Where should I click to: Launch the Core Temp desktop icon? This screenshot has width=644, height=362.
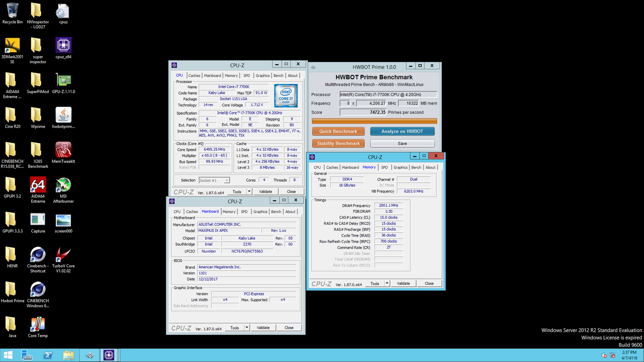tap(38, 327)
